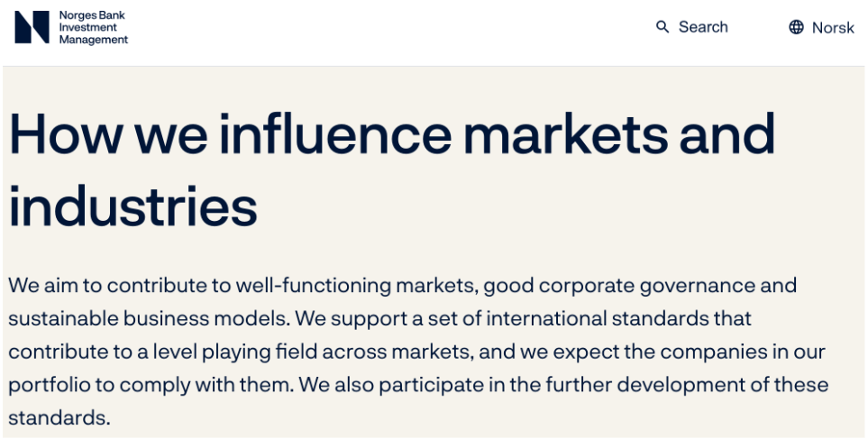868x439 pixels.
Task: Click the 'Norges Bank Investment Management' logo text
Action: point(93,28)
